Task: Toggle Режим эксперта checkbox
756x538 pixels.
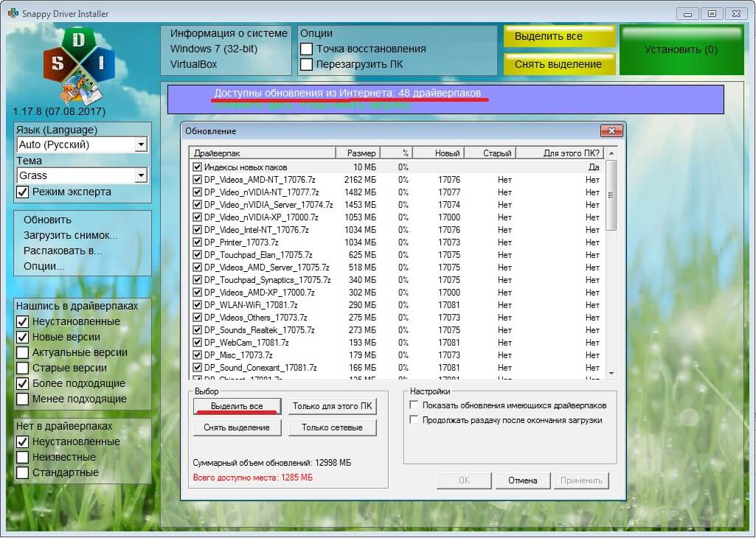Action: [23, 192]
